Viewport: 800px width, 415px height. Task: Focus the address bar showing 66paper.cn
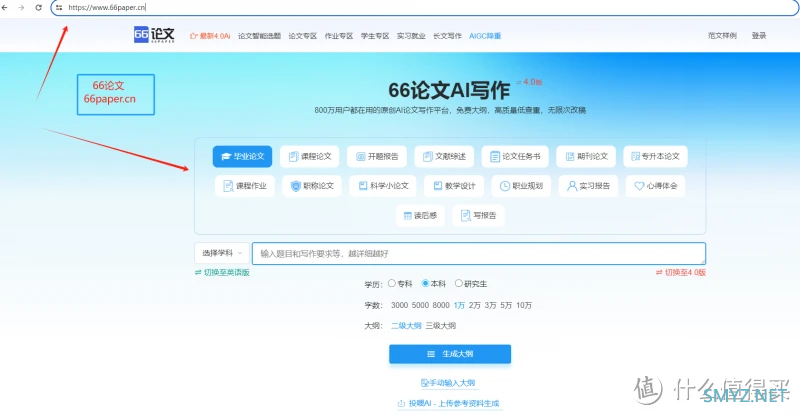[423, 8]
